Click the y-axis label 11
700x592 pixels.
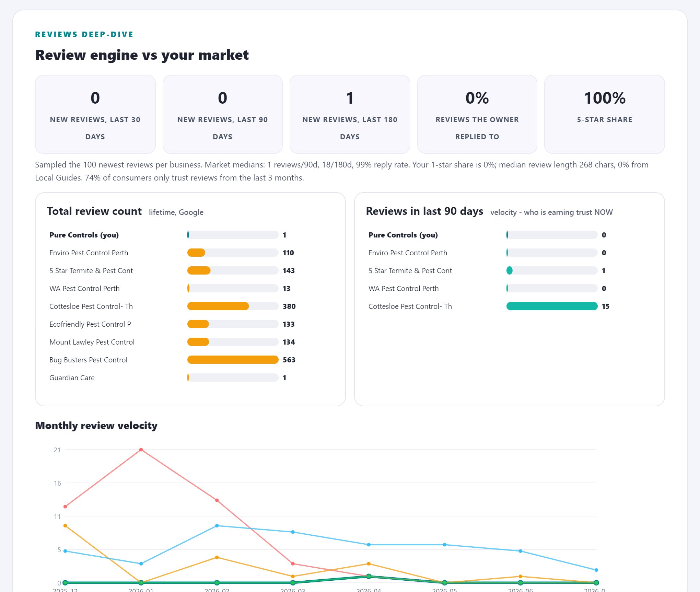[57, 516]
